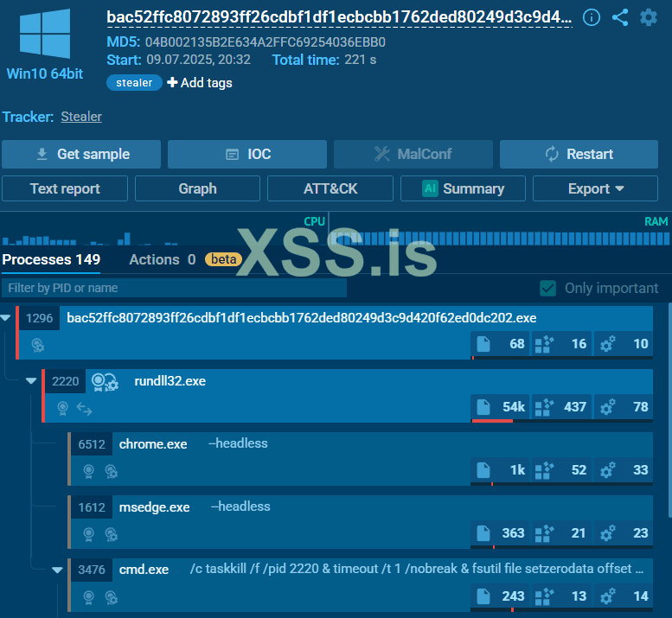Viewport: 672px width, 618px height.
Task: Switch to the Actions beta tab
Action: tap(186, 259)
